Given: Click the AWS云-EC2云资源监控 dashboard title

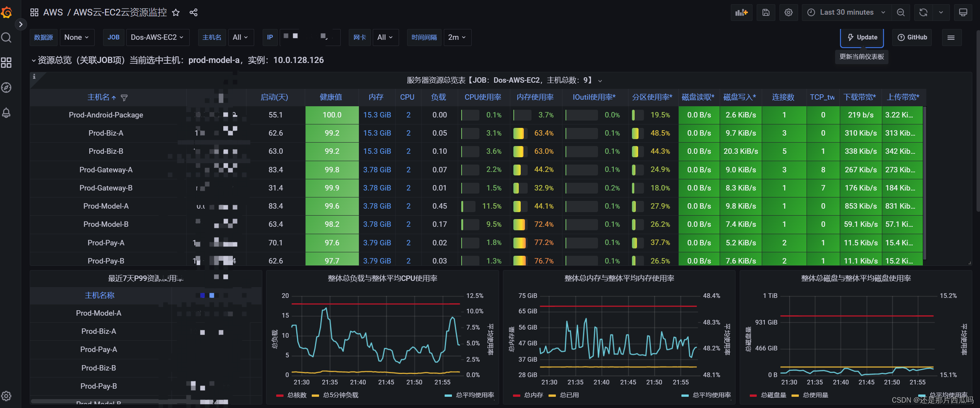Looking at the screenshot, I should pos(120,12).
